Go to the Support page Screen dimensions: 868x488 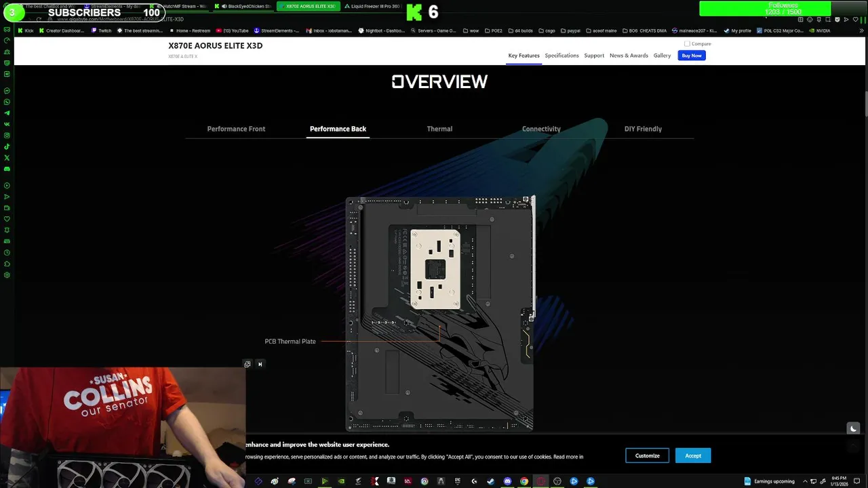[x=594, y=56]
